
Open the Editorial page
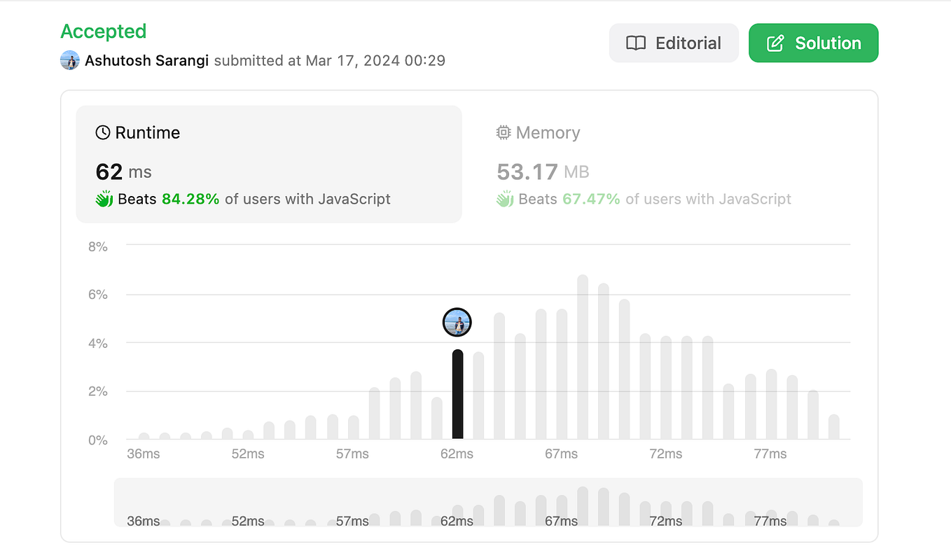coord(673,43)
